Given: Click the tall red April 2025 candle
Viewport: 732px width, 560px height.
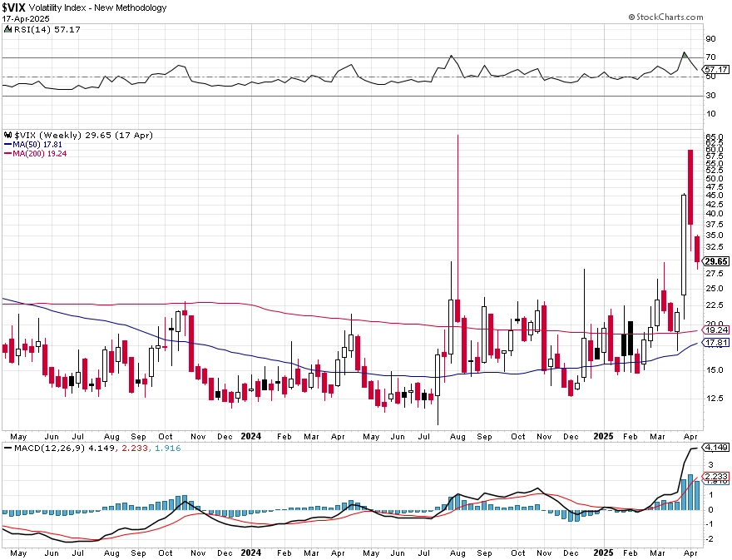Looking at the screenshot, I should (690, 187).
